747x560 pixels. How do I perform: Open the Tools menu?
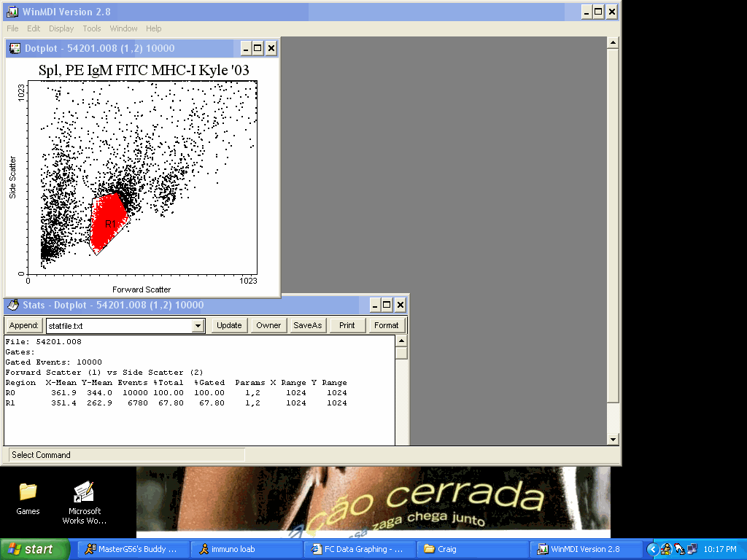point(92,28)
